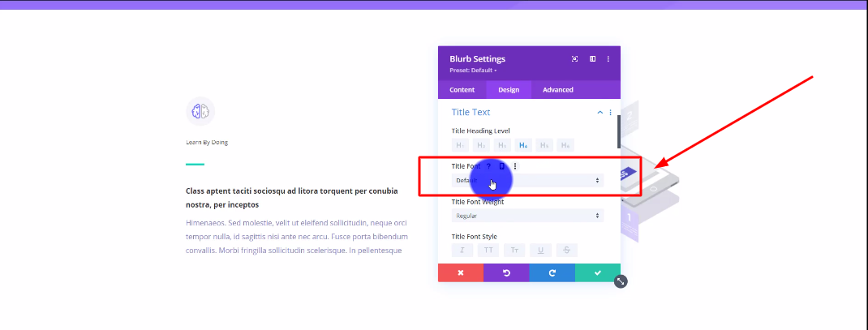
Task: Open the Preset: Default dropdown
Action: 473,71
